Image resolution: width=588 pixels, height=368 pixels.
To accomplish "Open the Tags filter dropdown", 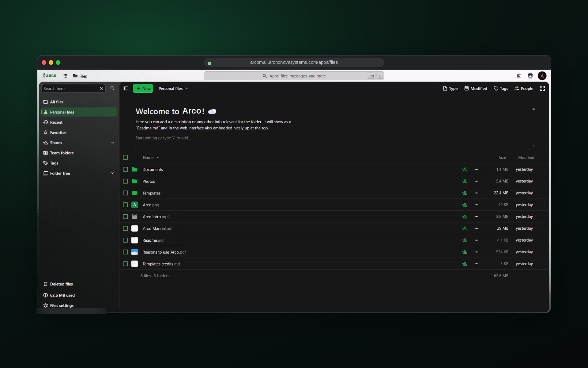I will click(x=501, y=89).
